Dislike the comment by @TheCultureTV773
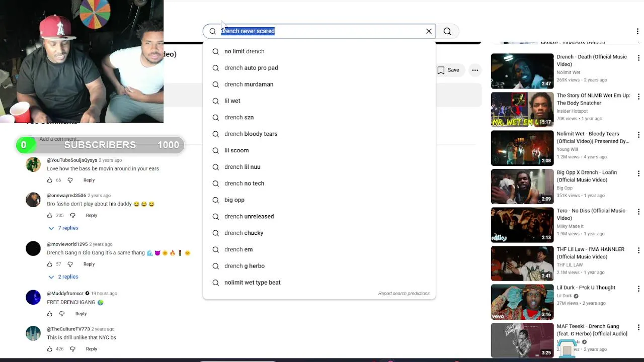Viewport: 644px width, 362px height. (72, 349)
